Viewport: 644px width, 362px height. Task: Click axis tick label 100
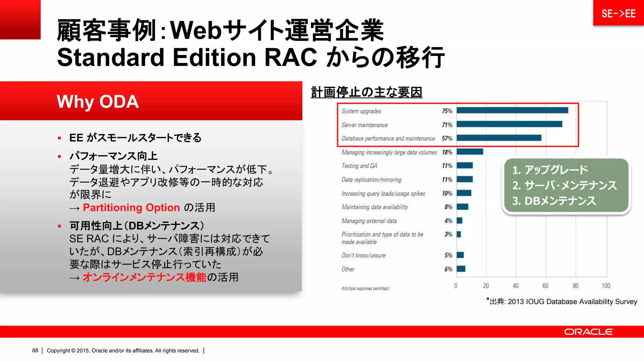pos(606,286)
